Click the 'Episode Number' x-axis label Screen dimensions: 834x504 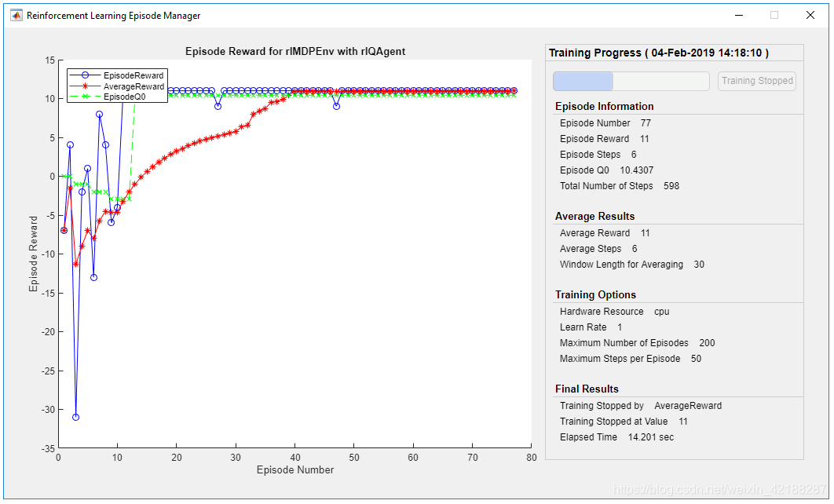(x=295, y=470)
